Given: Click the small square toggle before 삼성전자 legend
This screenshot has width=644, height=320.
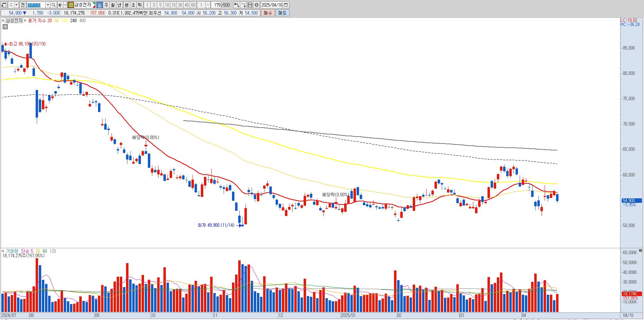Looking at the screenshot, I should tap(3, 20).
